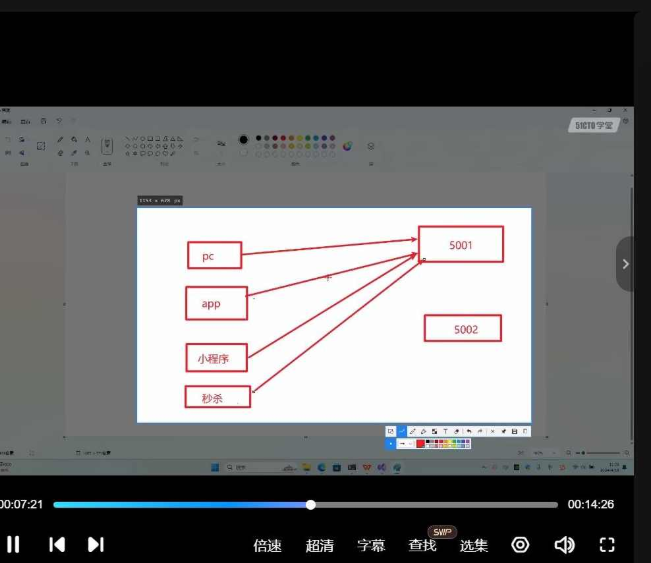Image resolution: width=651 pixels, height=563 pixels.
Task: Click the undo arrow in annotation toolbar
Action: click(469, 431)
